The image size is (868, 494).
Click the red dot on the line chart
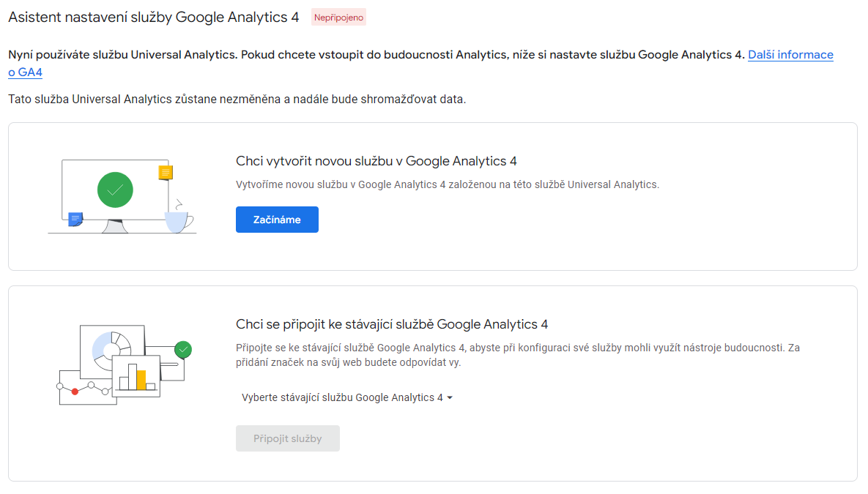click(x=75, y=392)
